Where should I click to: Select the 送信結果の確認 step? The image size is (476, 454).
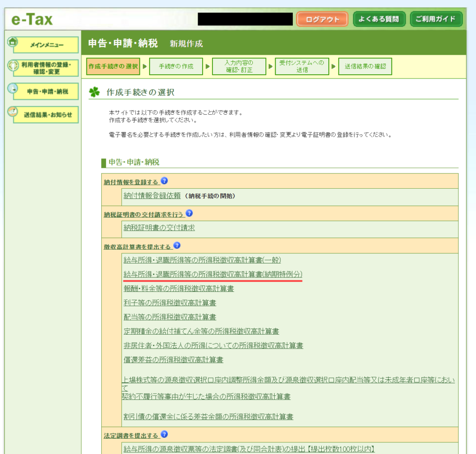click(365, 66)
